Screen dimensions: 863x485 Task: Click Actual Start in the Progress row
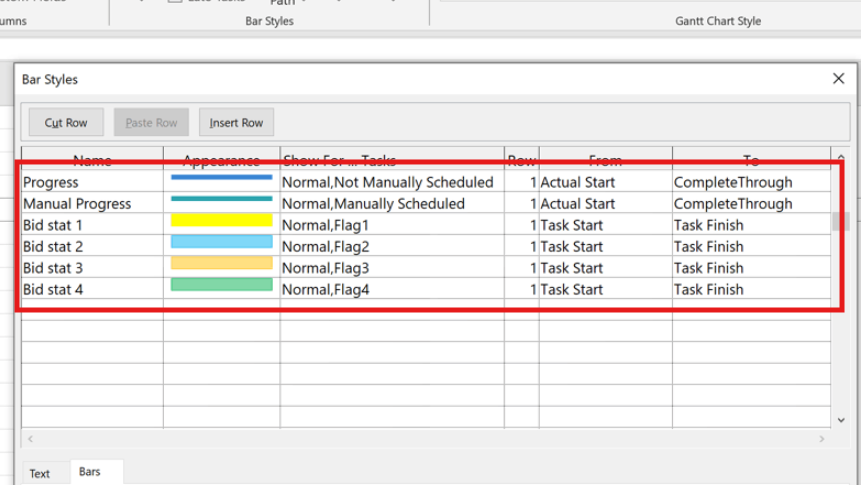point(605,182)
